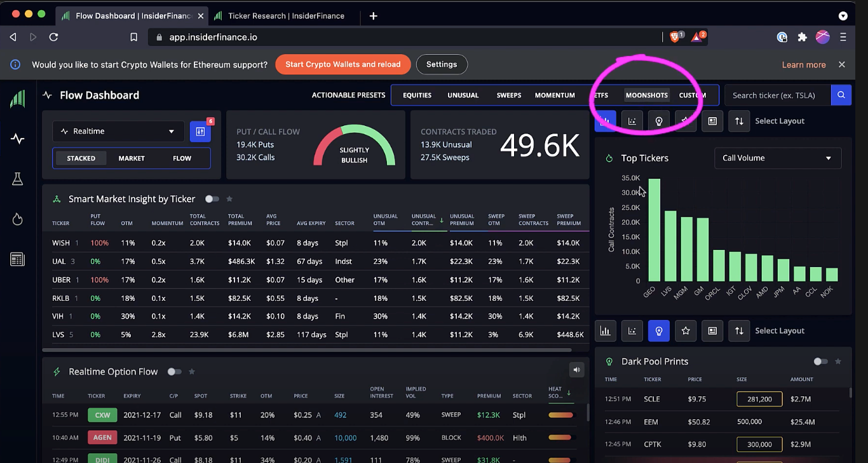Sort by the Unusual Contracts column header
The image size is (868, 463).
click(x=427, y=219)
